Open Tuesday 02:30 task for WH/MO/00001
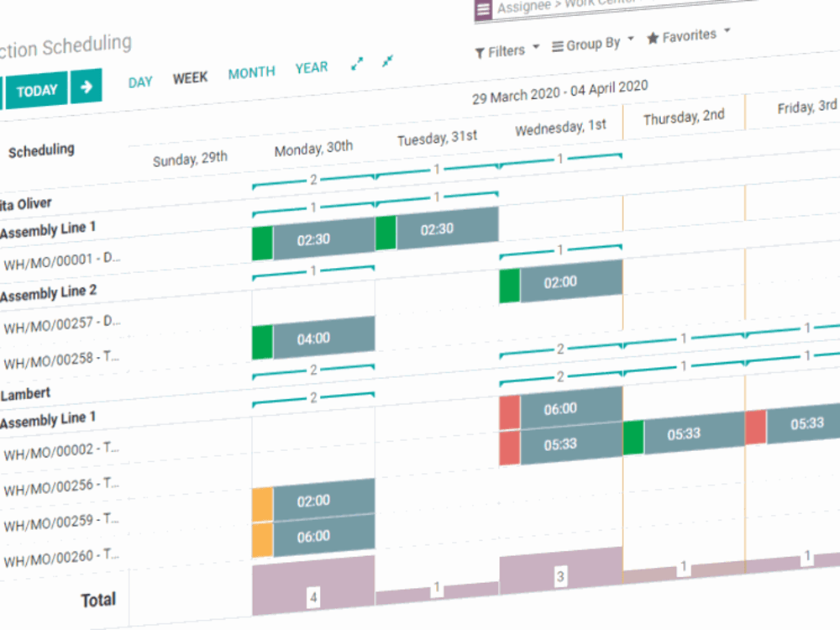 (x=437, y=228)
